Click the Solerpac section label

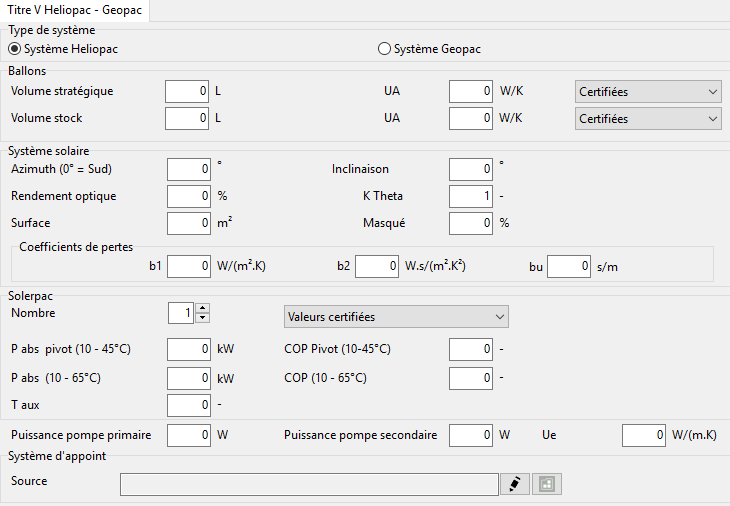point(30,296)
